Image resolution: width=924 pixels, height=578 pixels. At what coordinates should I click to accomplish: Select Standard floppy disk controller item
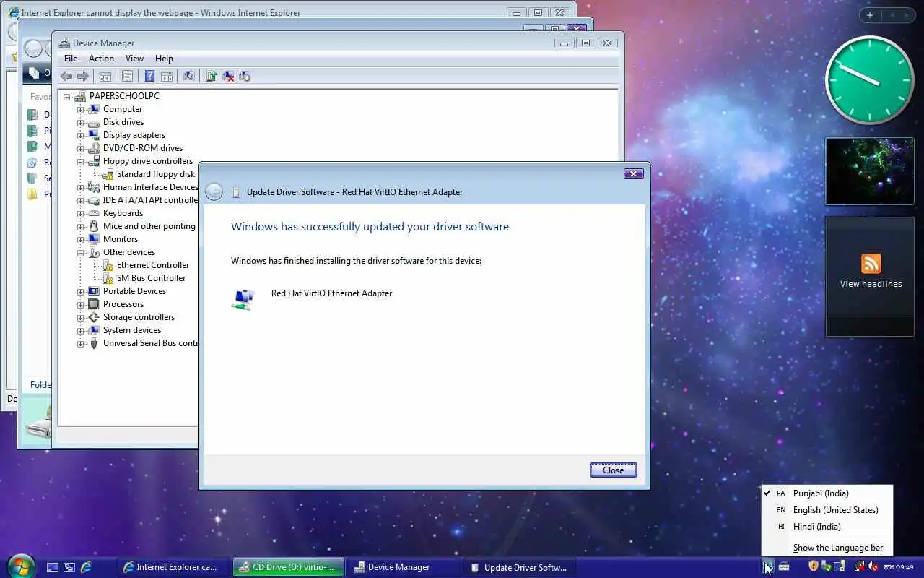coord(156,174)
